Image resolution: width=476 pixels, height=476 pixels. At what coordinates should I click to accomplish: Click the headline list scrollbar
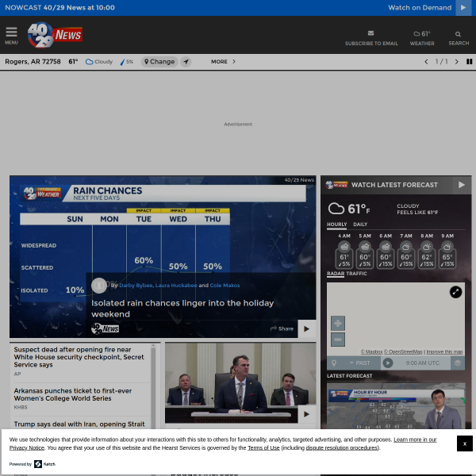point(153,386)
